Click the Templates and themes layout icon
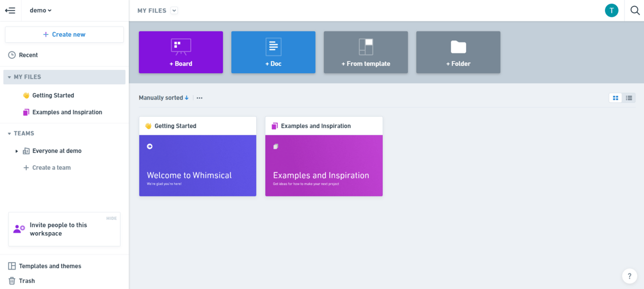The image size is (644, 289). [12, 266]
